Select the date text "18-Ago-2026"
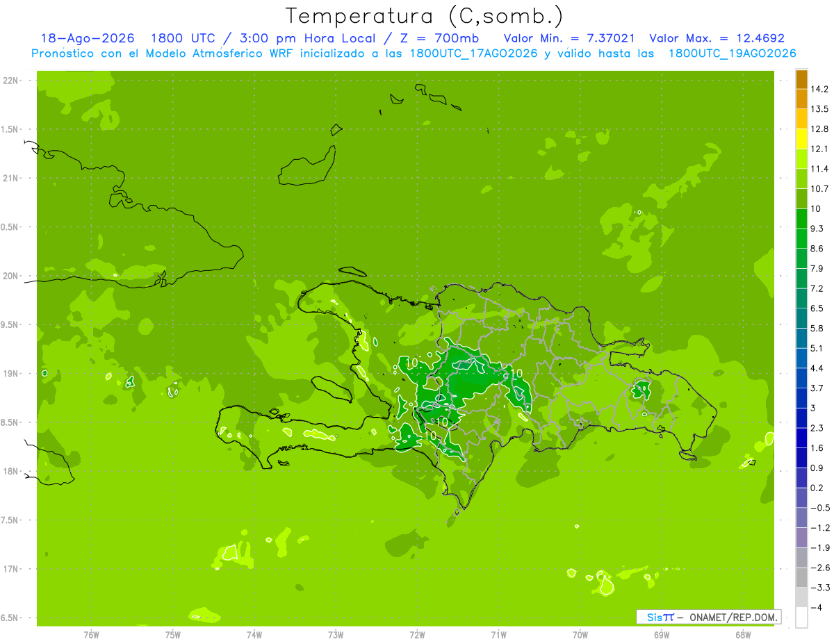The image size is (834, 644). tap(88, 38)
